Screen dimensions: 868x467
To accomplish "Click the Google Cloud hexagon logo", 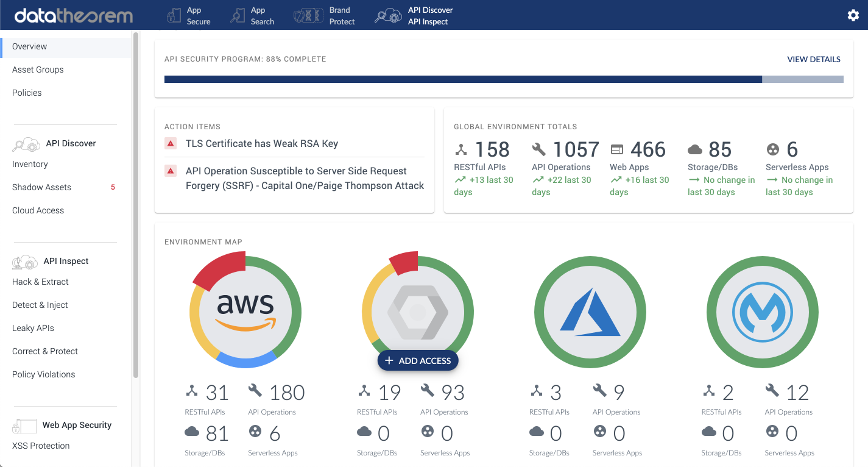I will [x=418, y=312].
